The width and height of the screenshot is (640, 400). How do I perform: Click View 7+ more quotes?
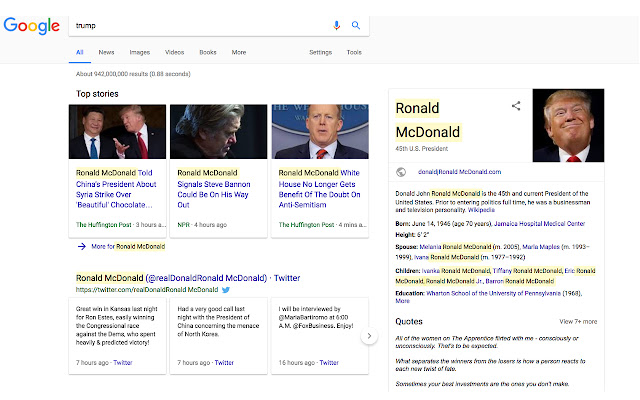point(578,322)
